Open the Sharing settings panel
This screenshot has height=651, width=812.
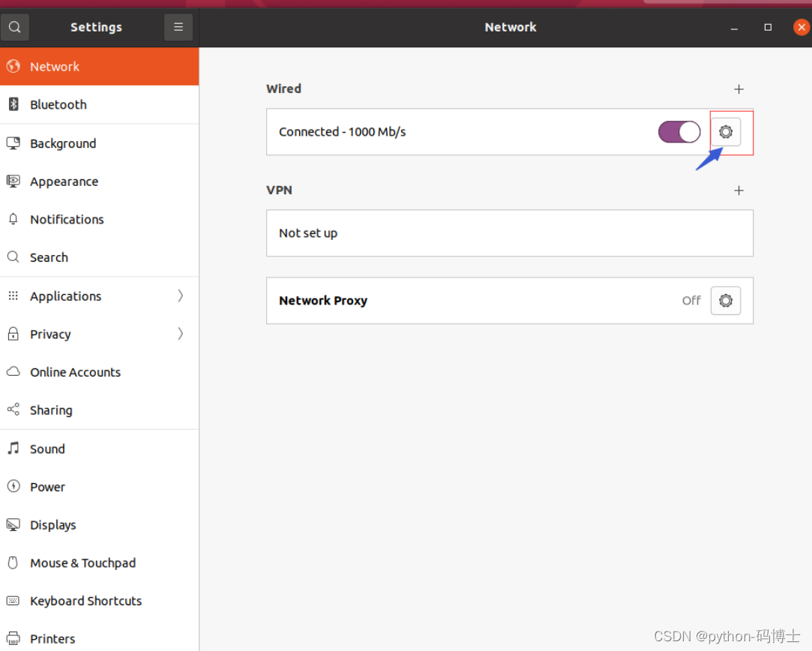click(100, 409)
